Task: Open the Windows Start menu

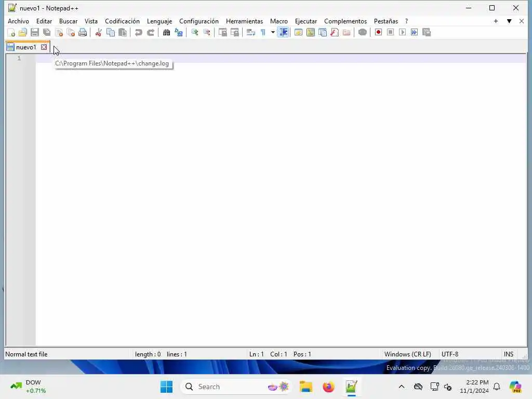Action: [x=166, y=387]
